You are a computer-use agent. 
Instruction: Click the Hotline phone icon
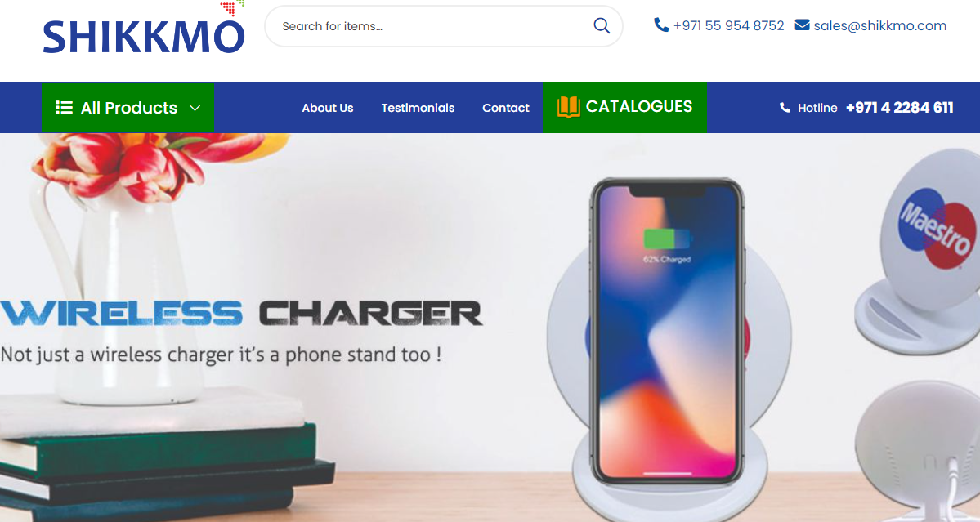(785, 107)
